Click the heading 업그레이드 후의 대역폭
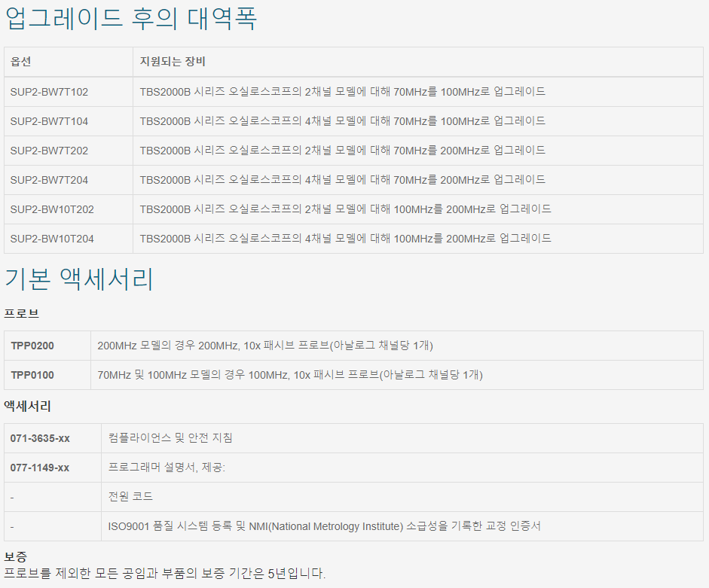 click(x=130, y=18)
